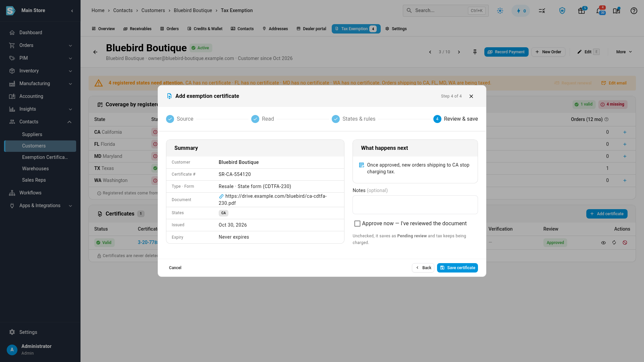
Task: Click the search box
Action: [x=445, y=11]
